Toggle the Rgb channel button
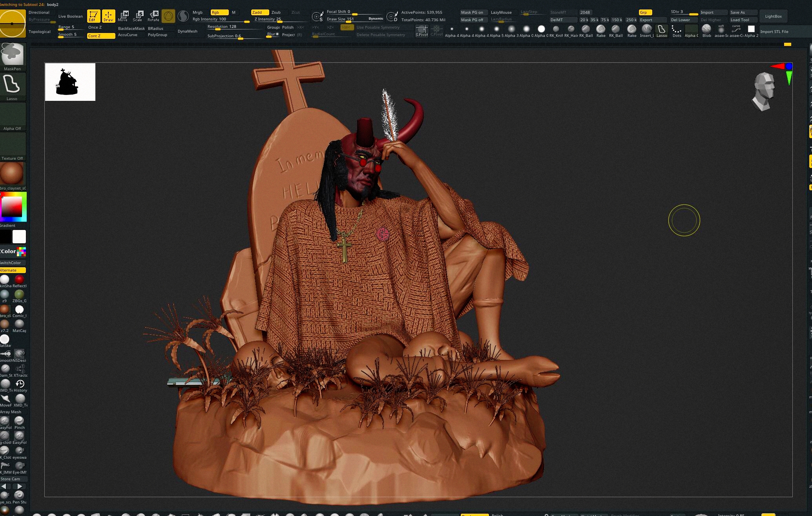812x516 pixels. [219, 12]
